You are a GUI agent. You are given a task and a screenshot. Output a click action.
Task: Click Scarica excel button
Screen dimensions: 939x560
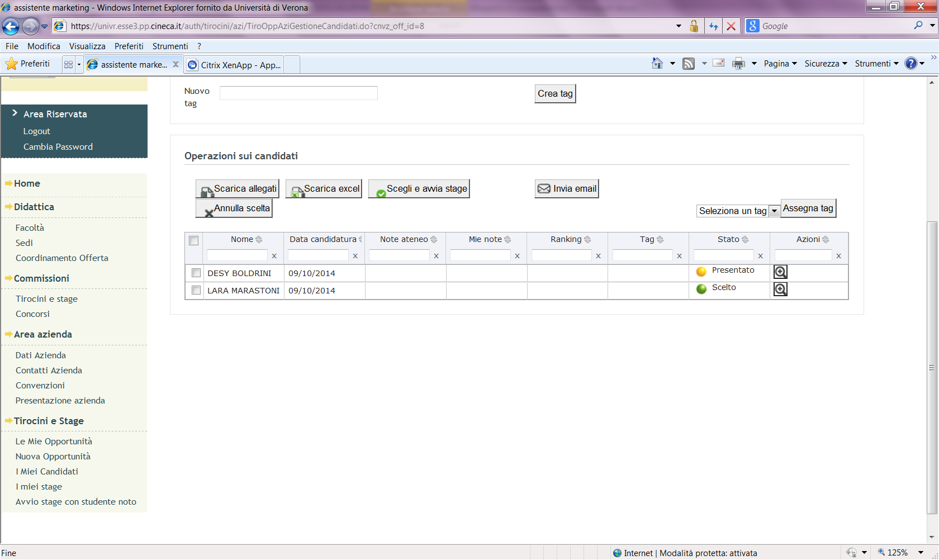coord(324,189)
